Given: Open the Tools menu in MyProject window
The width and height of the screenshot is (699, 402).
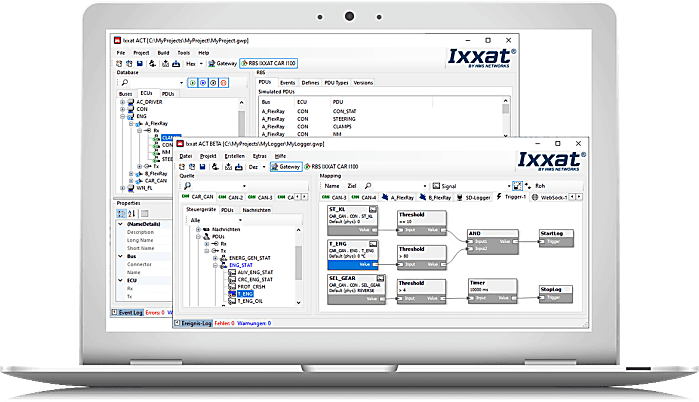Looking at the screenshot, I should pyautogui.click(x=184, y=53).
